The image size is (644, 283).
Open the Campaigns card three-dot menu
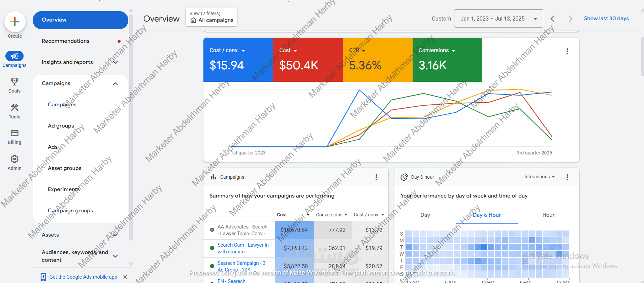376,177
